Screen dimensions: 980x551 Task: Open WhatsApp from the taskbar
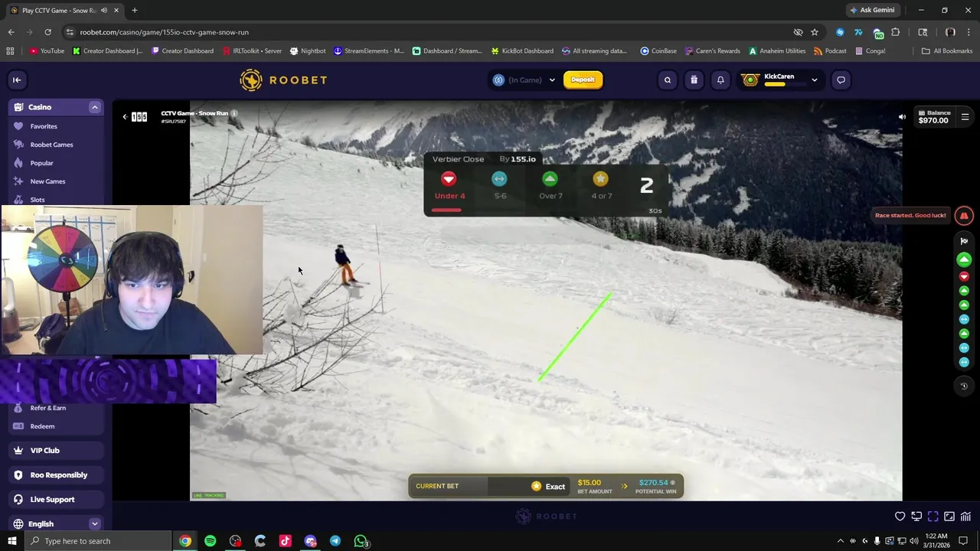point(361,541)
